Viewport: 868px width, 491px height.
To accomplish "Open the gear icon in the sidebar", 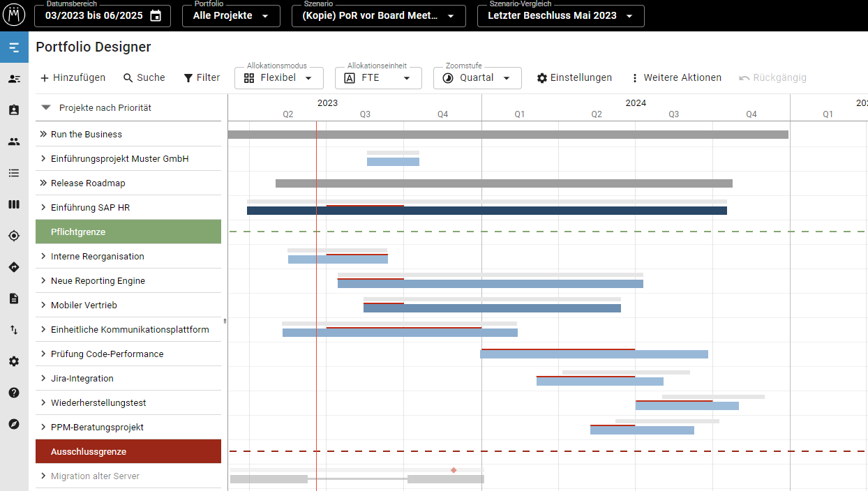I will 14,361.
